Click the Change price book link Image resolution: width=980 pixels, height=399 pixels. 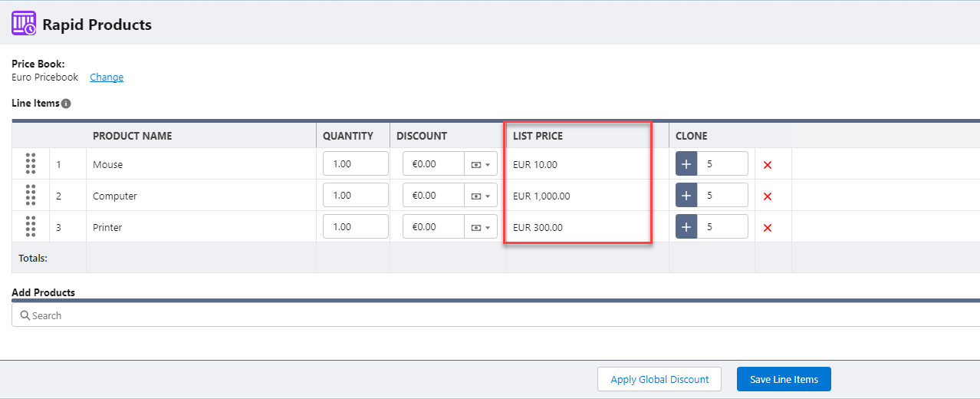click(x=107, y=77)
